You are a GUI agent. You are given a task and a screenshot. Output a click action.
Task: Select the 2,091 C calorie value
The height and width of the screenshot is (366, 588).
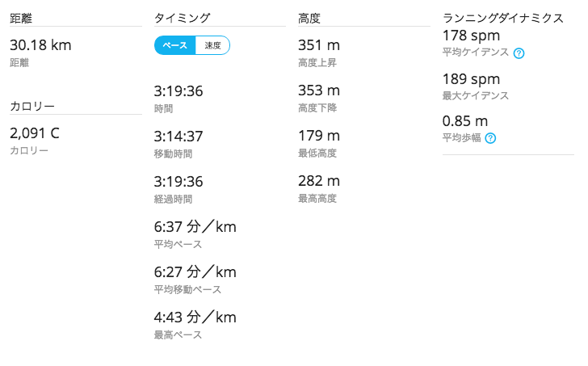pos(35,133)
